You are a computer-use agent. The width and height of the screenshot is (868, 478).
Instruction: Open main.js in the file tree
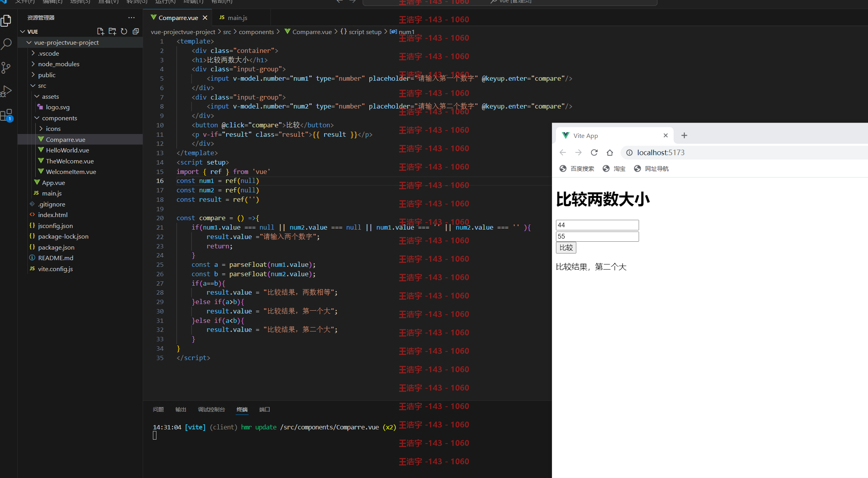point(52,193)
